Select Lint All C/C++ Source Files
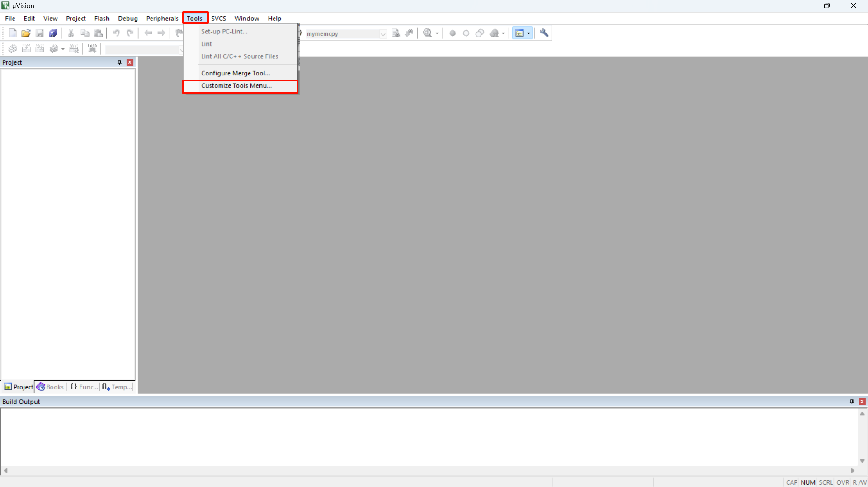The height and width of the screenshot is (487, 868). [241, 56]
